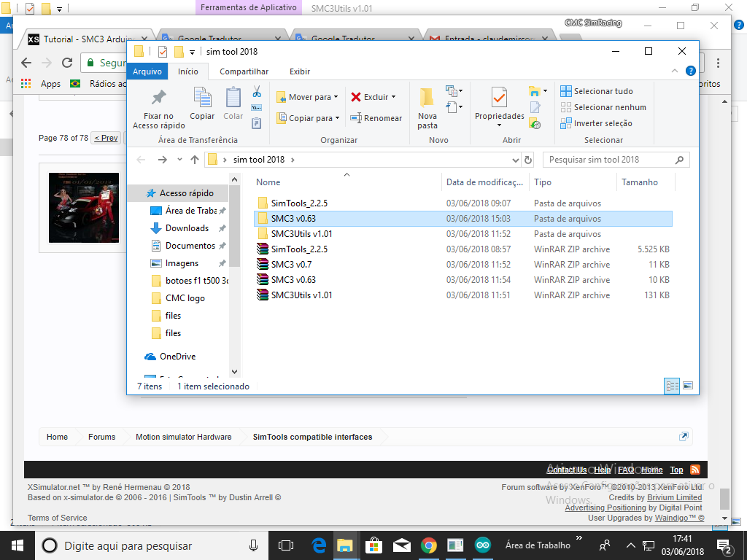
Task: Select the SMC3 v0.7 zip archive
Action: (463, 264)
